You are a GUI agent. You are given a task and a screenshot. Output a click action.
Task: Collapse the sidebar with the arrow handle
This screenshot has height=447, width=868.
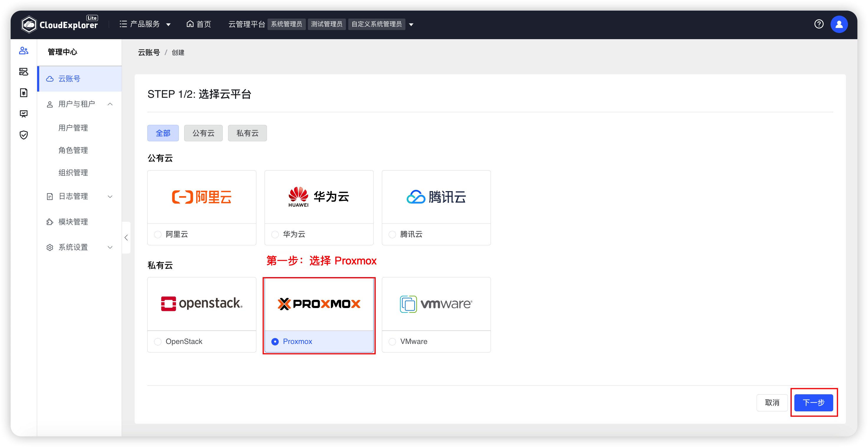[x=126, y=238]
